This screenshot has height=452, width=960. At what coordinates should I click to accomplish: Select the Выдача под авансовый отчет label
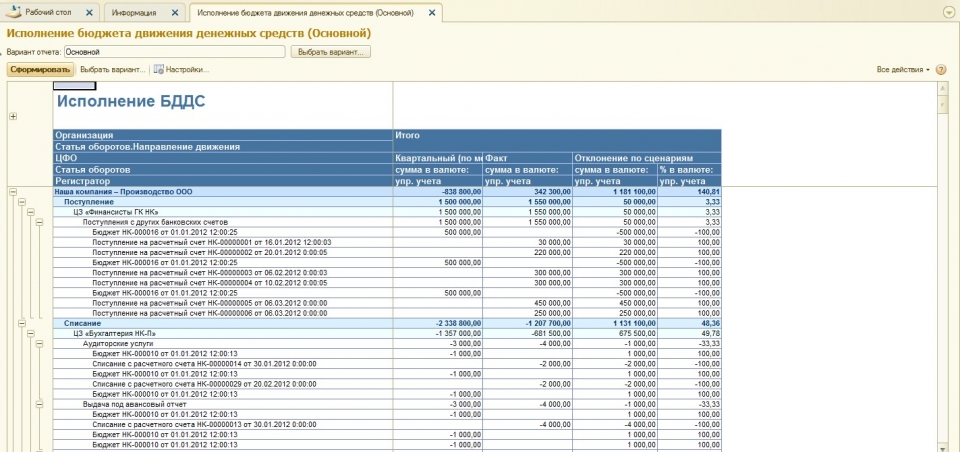point(135,404)
